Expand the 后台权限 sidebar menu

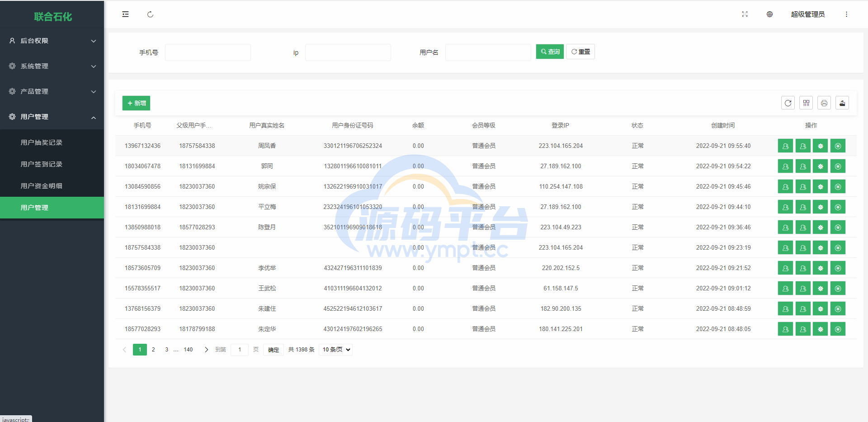pyautogui.click(x=52, y=41)
